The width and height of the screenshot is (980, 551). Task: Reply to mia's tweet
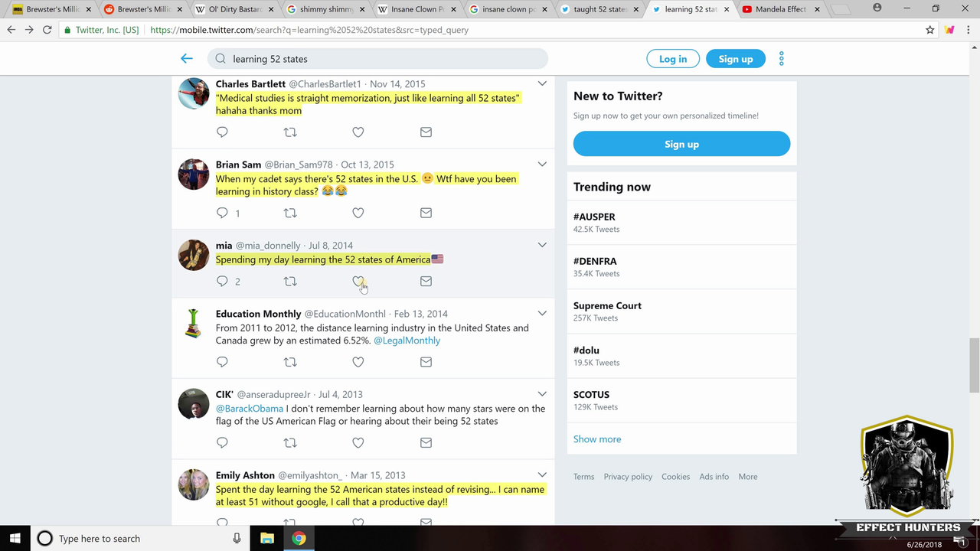coord(222,282)
